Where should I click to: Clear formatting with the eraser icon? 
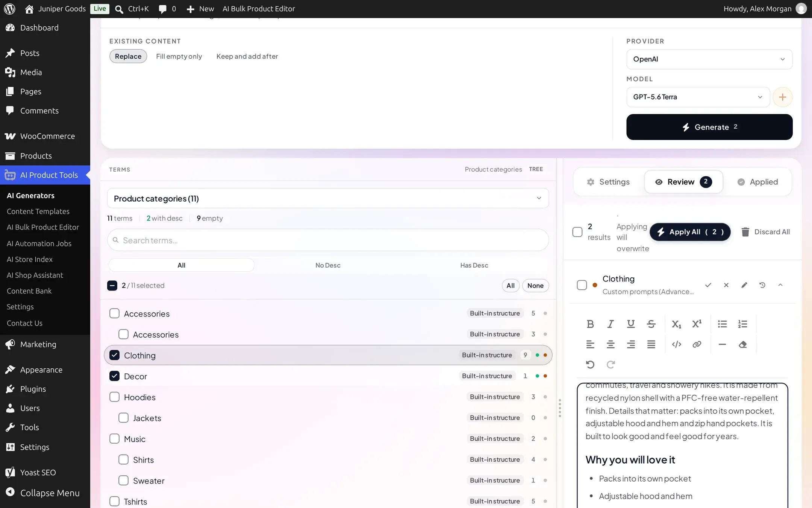pyautogui.click(x=742, y=344)
